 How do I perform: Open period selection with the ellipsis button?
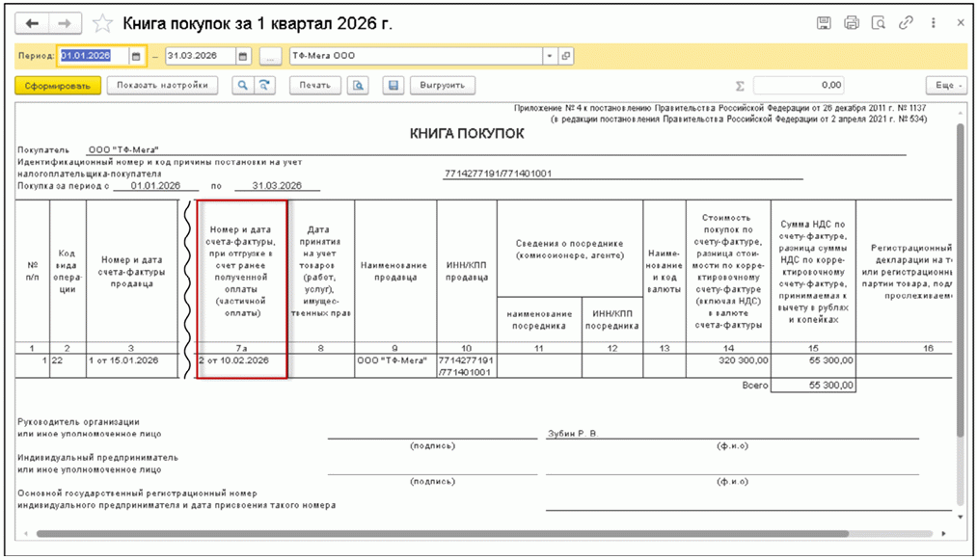[271, 56]
